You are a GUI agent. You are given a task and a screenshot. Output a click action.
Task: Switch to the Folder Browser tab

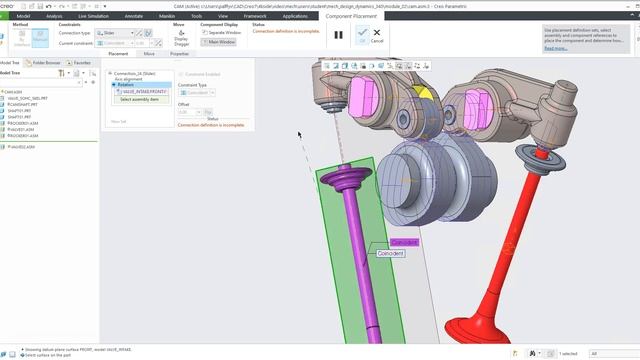(x=42, y=63)
